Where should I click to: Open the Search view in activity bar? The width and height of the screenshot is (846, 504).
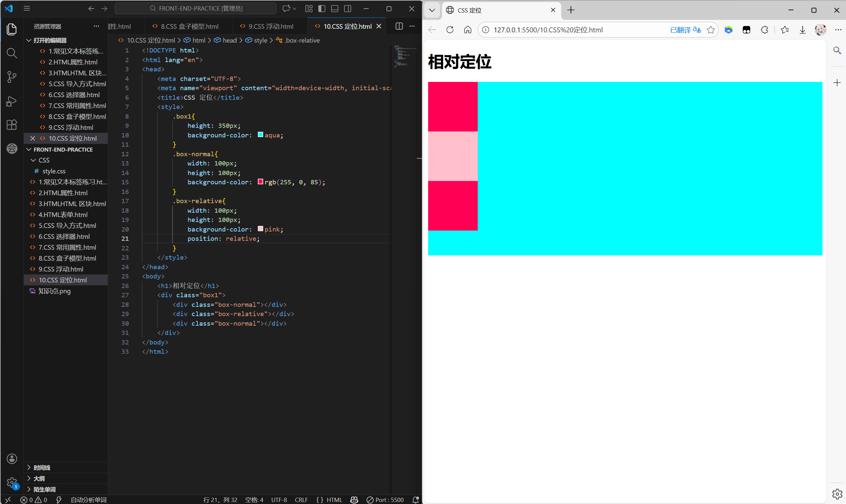click(12, 53)
